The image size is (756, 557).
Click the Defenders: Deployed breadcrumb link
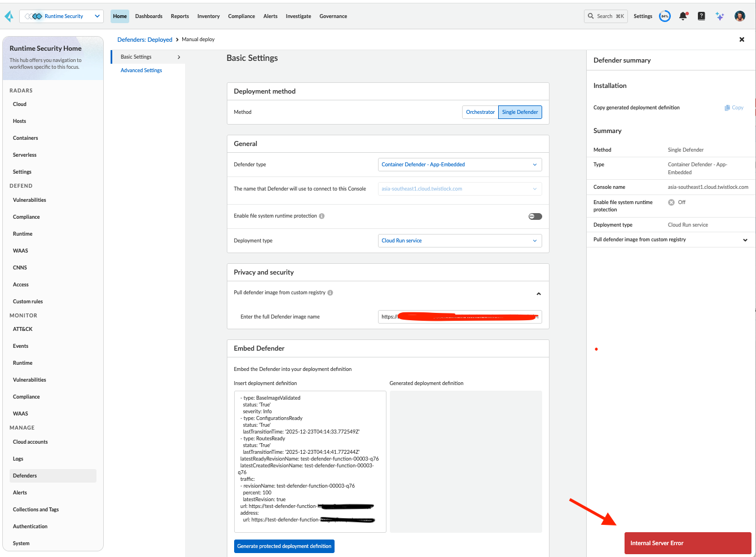pos(145,39)
